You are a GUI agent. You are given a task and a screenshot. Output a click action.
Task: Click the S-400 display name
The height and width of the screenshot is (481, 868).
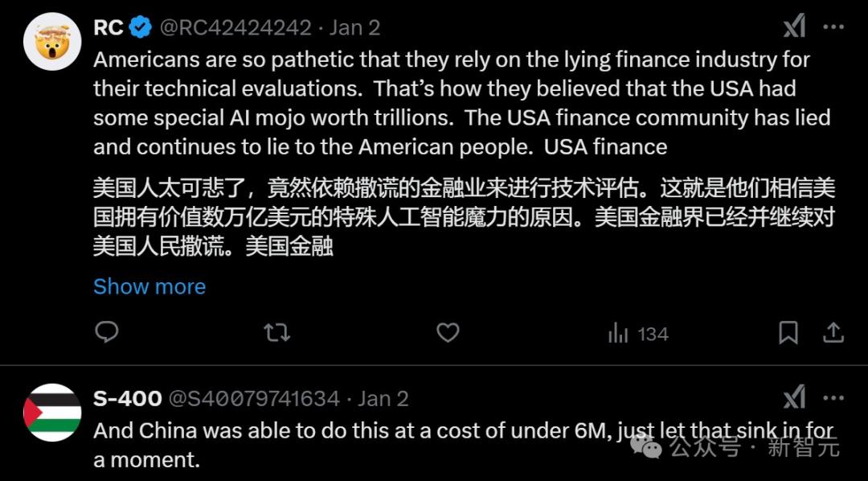point(128,398)
